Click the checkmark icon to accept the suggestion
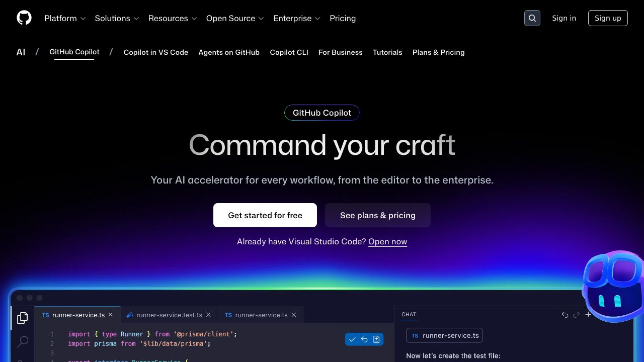Viewport: 644px width, 362px height. pos(352,339)
